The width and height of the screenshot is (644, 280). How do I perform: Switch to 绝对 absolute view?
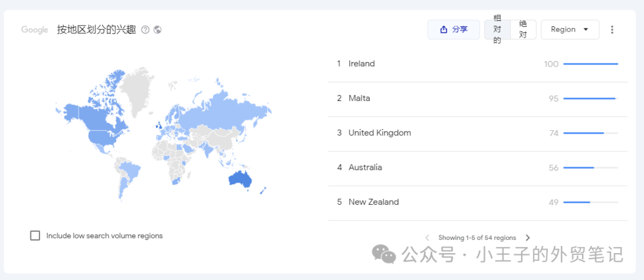pos(523,30)
